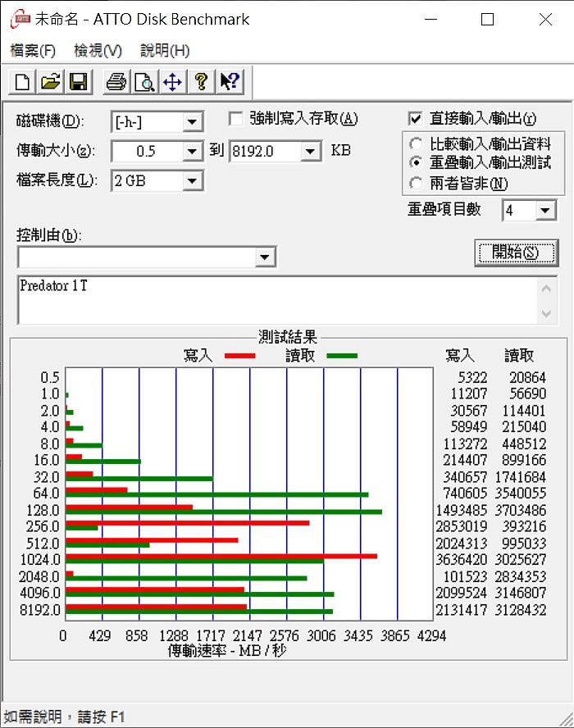Viewport: 574px width, 728px height.
Task: Click description box scroll up arrow
Action: (547, 289)
